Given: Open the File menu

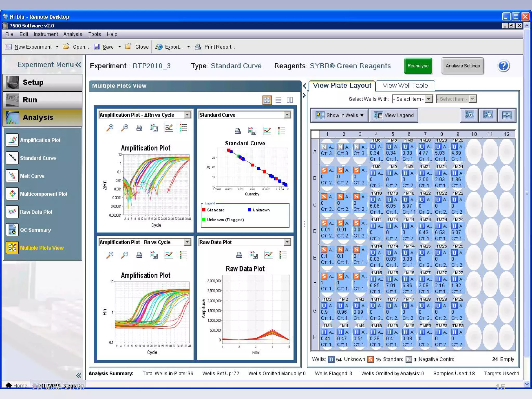Looking at the screenshot, I should click(x=9, y=34).
